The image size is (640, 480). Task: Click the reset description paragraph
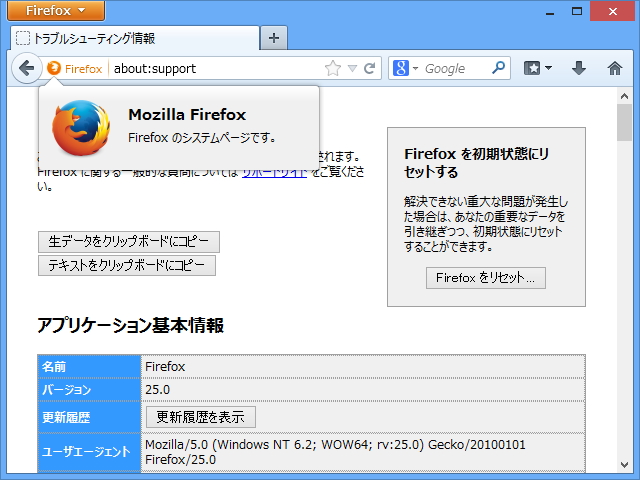(486, 224)
